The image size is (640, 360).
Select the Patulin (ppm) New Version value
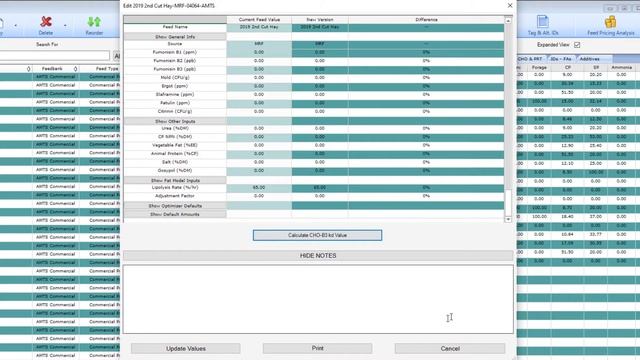click(x=320, y=103)
